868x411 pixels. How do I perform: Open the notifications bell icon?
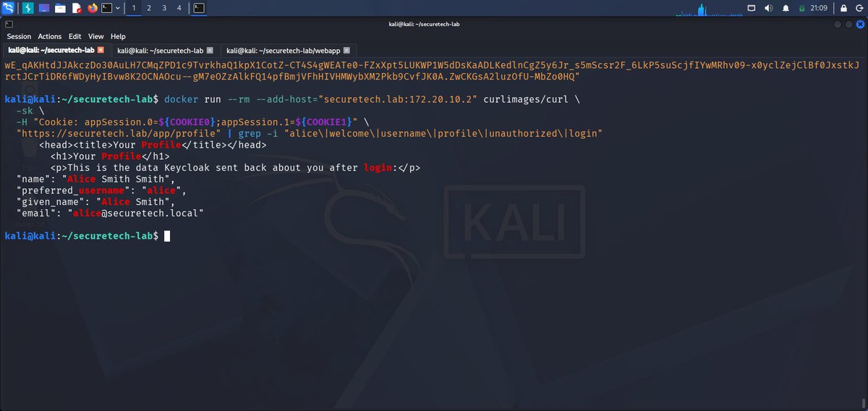tap(786, 8)
